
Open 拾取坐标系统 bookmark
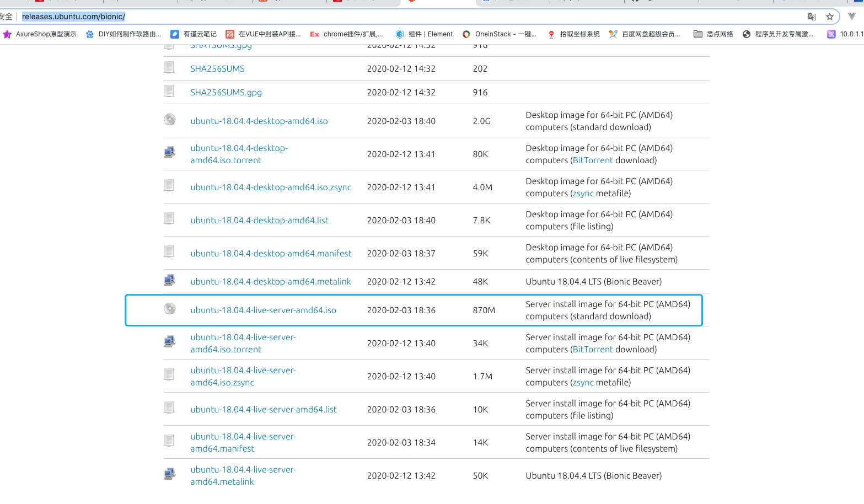[573, 34]
